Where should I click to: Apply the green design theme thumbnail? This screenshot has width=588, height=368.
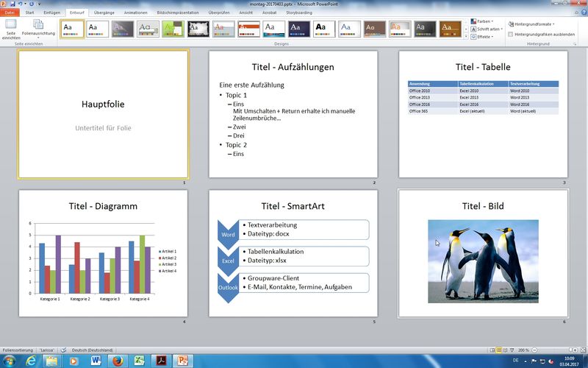[x=173, y=29]
